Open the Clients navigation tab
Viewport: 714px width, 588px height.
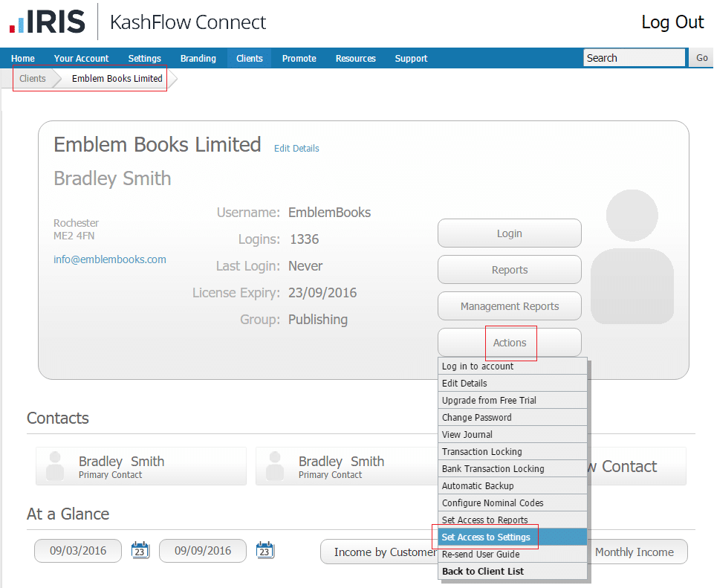tap(250, 59)
